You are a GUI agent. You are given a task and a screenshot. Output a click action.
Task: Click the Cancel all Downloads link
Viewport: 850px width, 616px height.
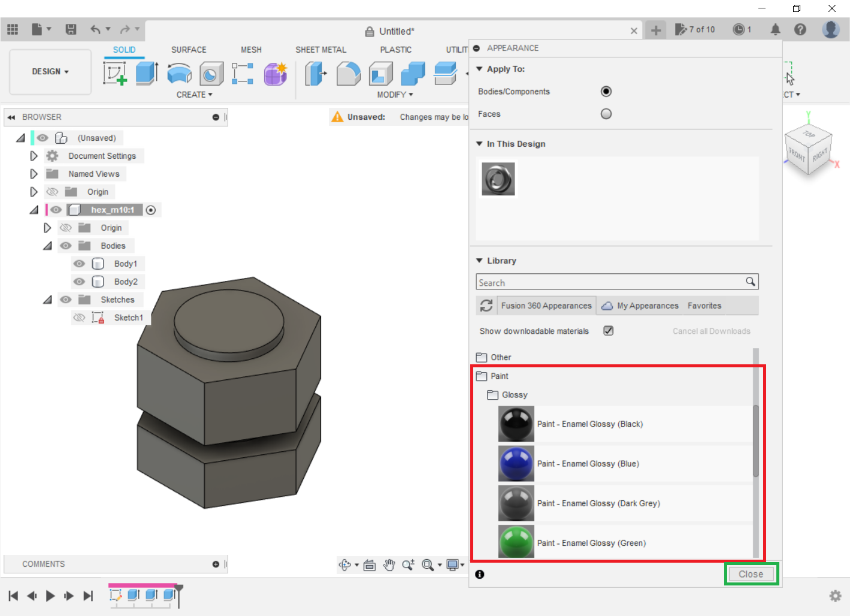[x=711, y=331]
